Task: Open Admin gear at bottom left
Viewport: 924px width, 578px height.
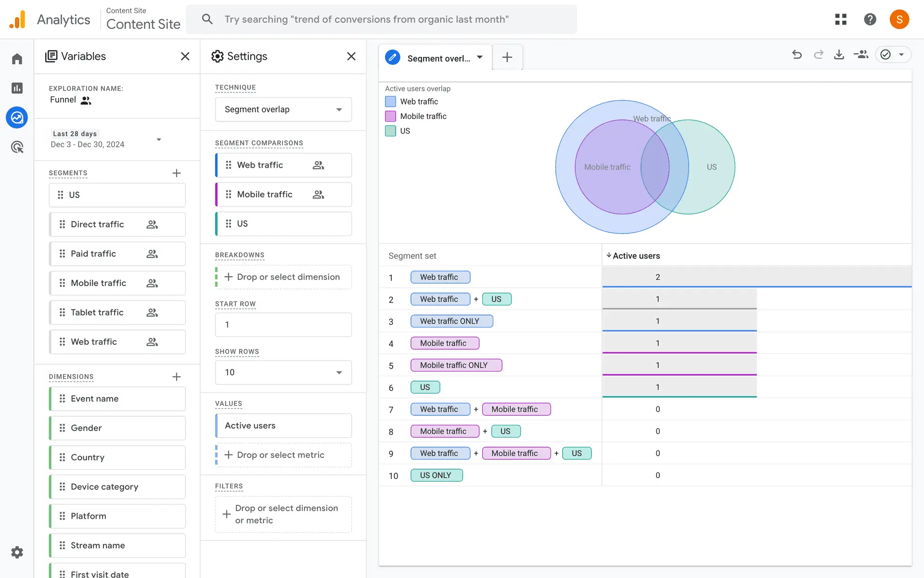Action: pyautogui.click(x=17, y=552)
